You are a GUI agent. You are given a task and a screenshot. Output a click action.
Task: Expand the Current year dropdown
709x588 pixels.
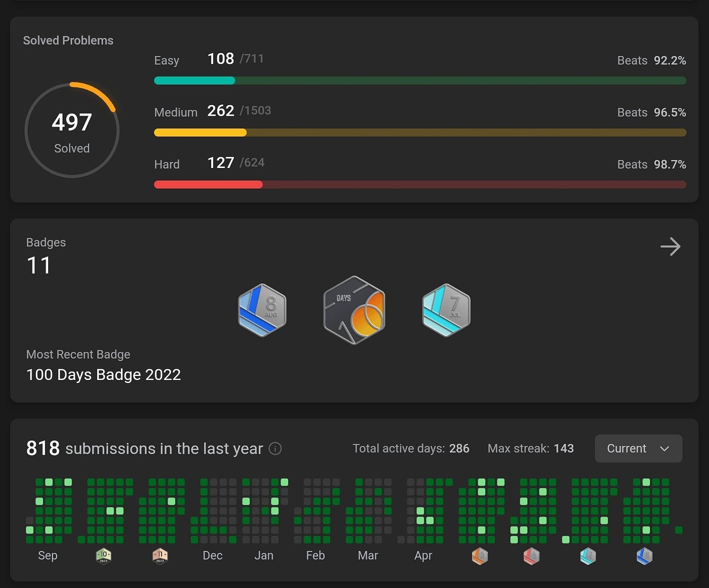click(x=638, y=448)
